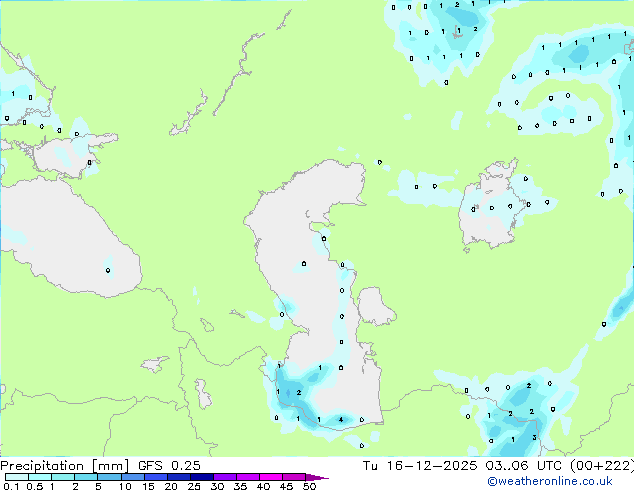
Task: Click the legend label "30"
Action: click(217, 486)
